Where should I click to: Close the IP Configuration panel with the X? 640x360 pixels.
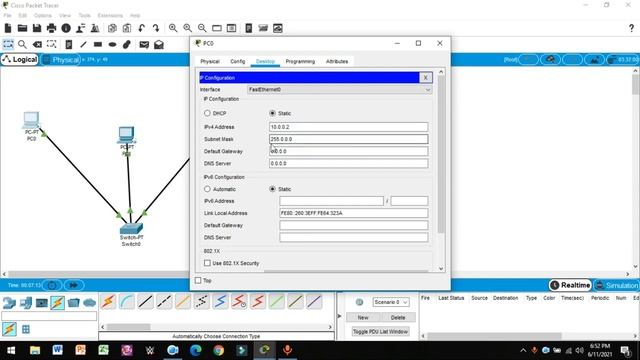(x=425, y=78)
